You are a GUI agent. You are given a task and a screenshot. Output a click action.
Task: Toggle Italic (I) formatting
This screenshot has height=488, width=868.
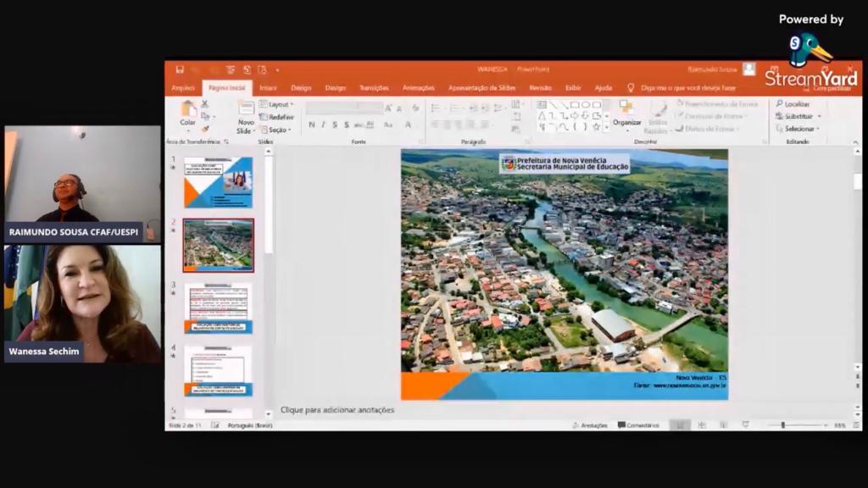[x=323, y=125]
